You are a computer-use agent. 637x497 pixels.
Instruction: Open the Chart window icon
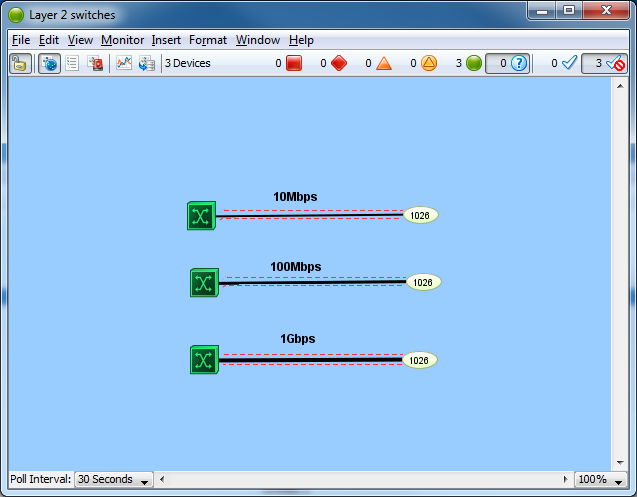(124, 63)
